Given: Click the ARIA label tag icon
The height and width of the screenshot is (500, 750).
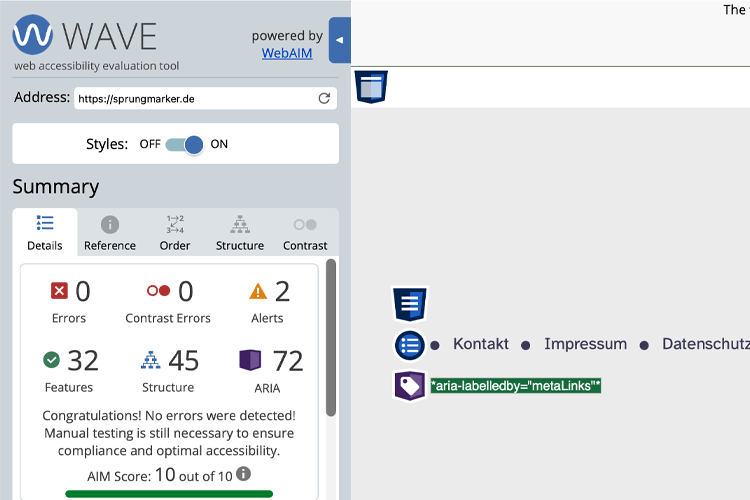Looking at the screenshot, I should pos(409,386).
